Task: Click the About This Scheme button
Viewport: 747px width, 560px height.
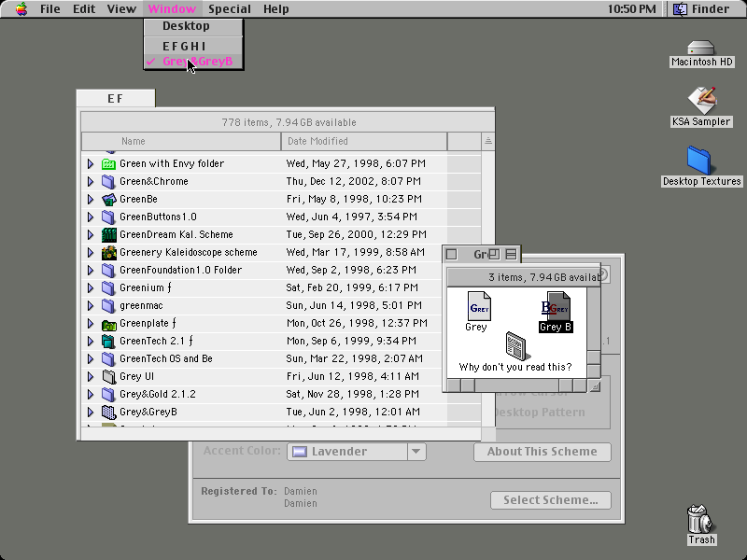Action: coord(543,452)
